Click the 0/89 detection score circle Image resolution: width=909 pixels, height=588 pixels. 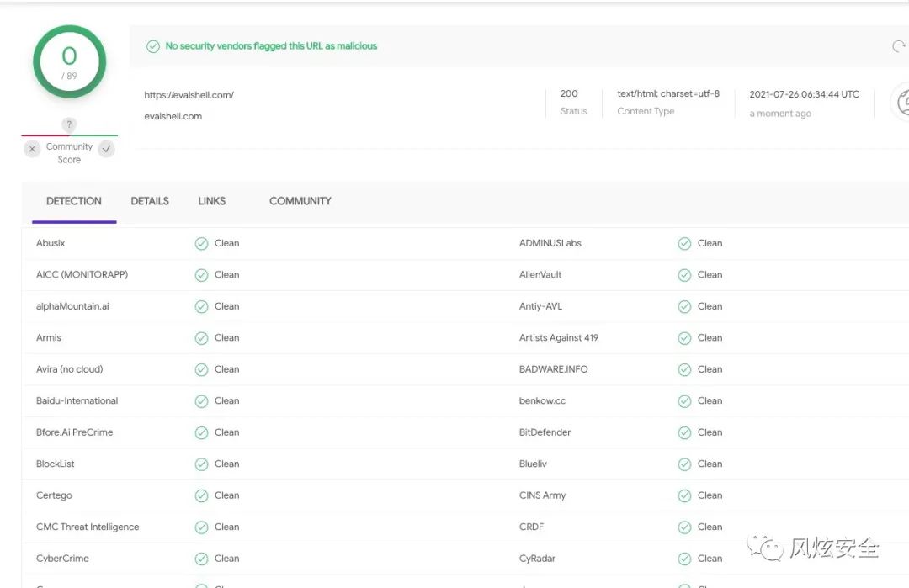pos(70,62)
